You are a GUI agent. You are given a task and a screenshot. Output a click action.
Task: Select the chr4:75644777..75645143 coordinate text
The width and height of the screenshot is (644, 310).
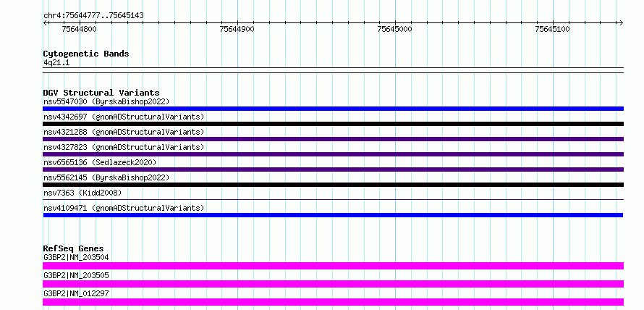tap(93, 16)
